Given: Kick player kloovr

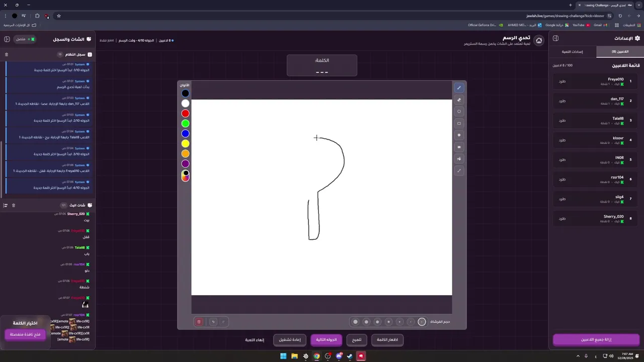Looking at the screenshot, I should [562, 140].
